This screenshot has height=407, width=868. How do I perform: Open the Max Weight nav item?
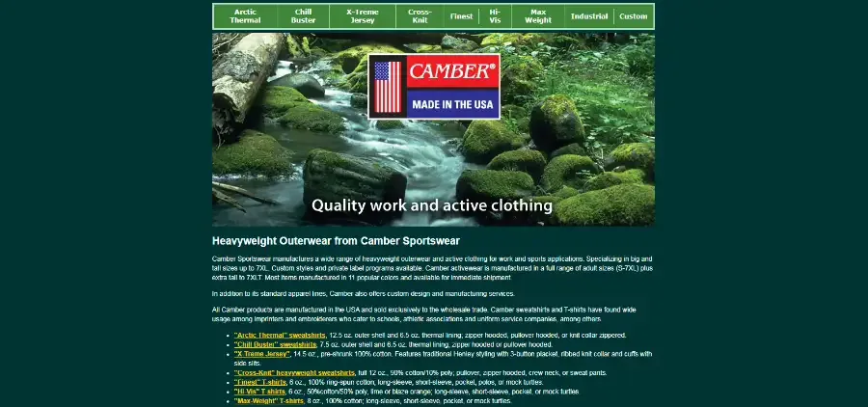(538, 16)
